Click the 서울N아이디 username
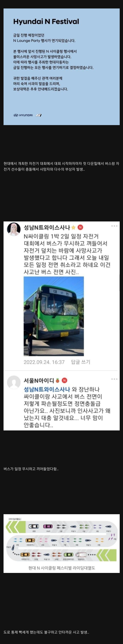 (39, 381)
